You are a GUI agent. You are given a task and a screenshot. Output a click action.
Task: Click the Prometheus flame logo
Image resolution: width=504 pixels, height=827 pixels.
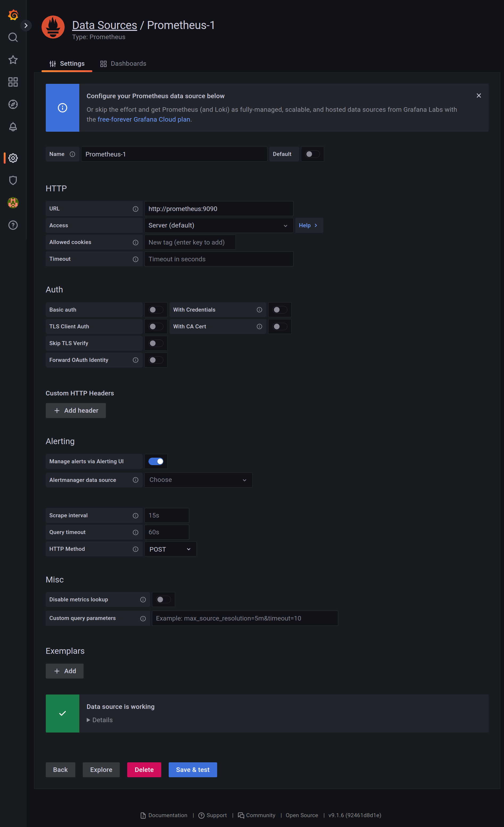click(x=53, y=27)
